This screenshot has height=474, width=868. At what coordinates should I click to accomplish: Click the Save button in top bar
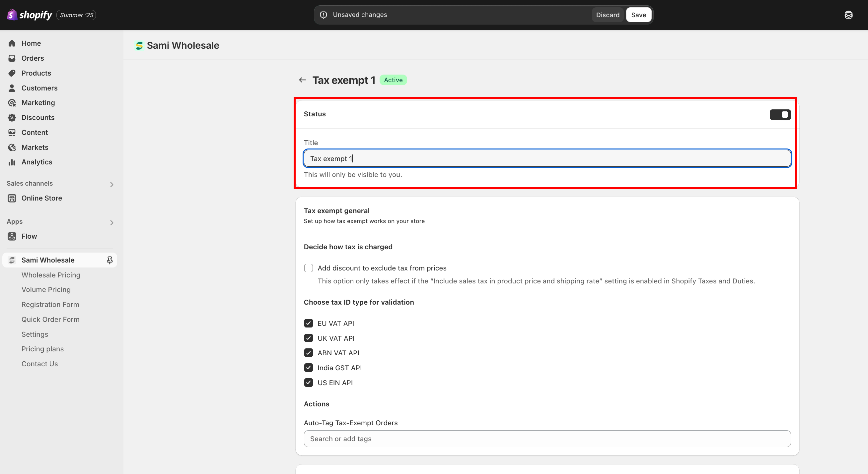638,15
